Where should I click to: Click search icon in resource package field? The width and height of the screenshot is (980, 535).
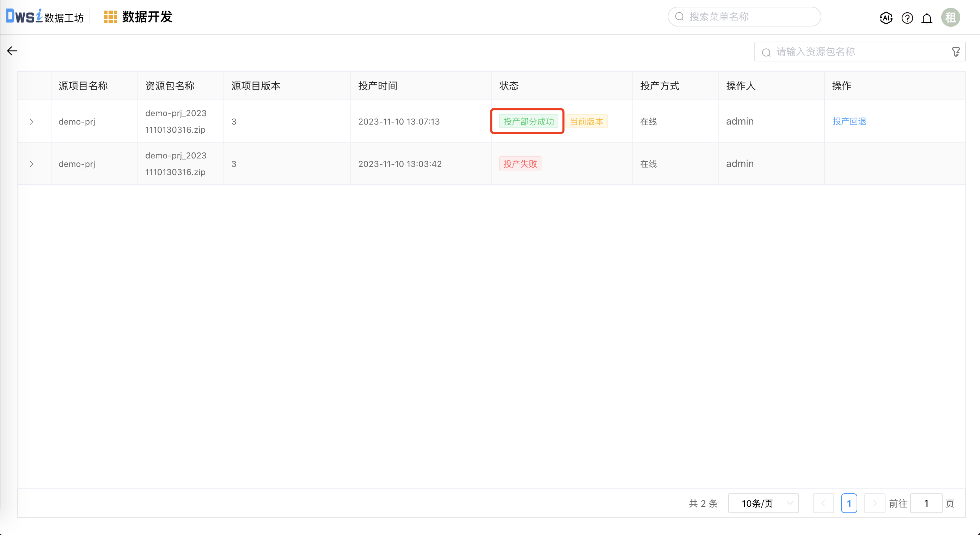pos(766,52)
